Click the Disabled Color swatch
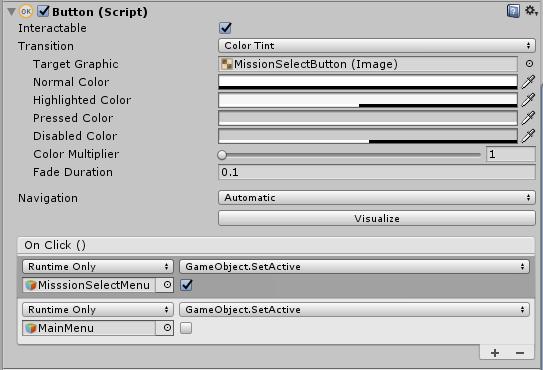 368,136
